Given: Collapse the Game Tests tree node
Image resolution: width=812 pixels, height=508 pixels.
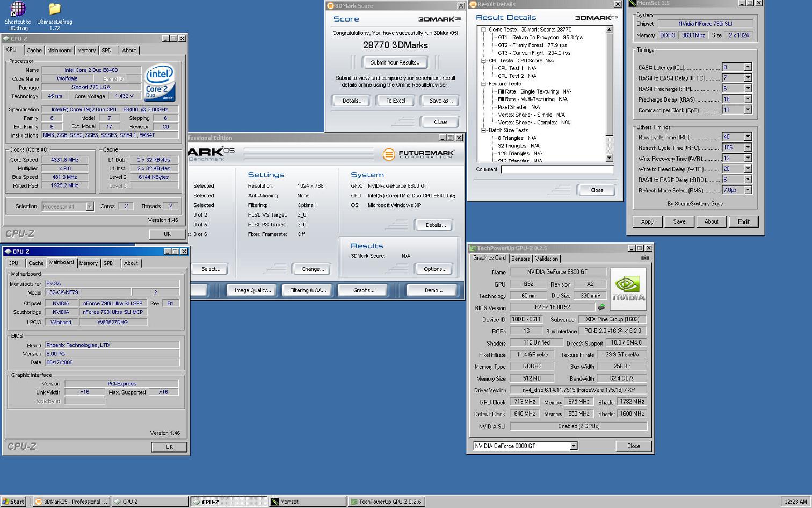Looking at the screenshot, I should [x=483, y=30].
